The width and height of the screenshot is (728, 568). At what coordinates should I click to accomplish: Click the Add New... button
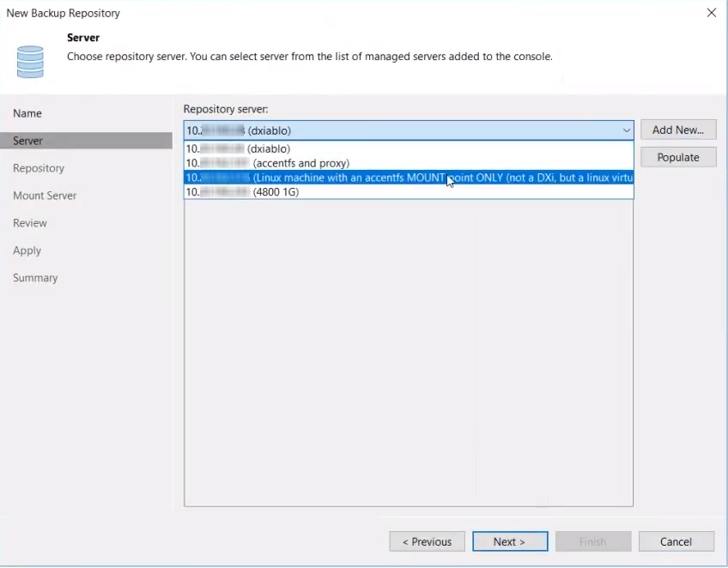677,130
